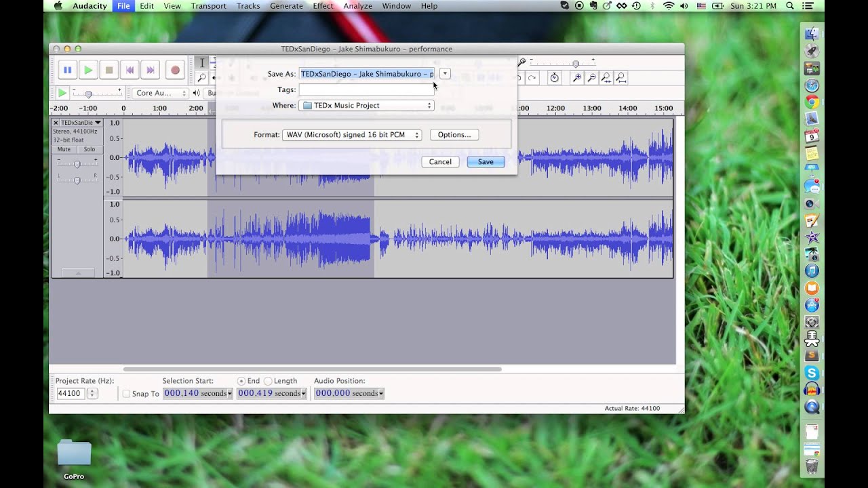Click the Save button
Image resolution: width=868 pixels, height=488 pixels.
(x=486, y=162)
